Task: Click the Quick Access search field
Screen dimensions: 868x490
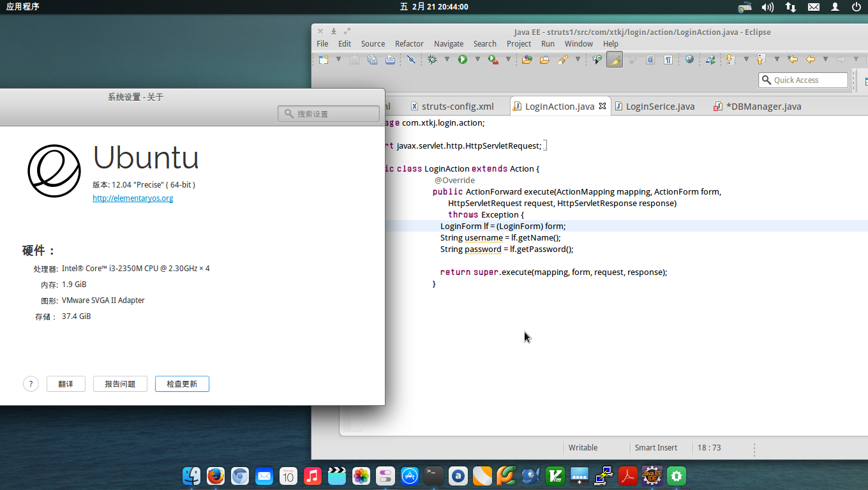Action: pos(803,80)
